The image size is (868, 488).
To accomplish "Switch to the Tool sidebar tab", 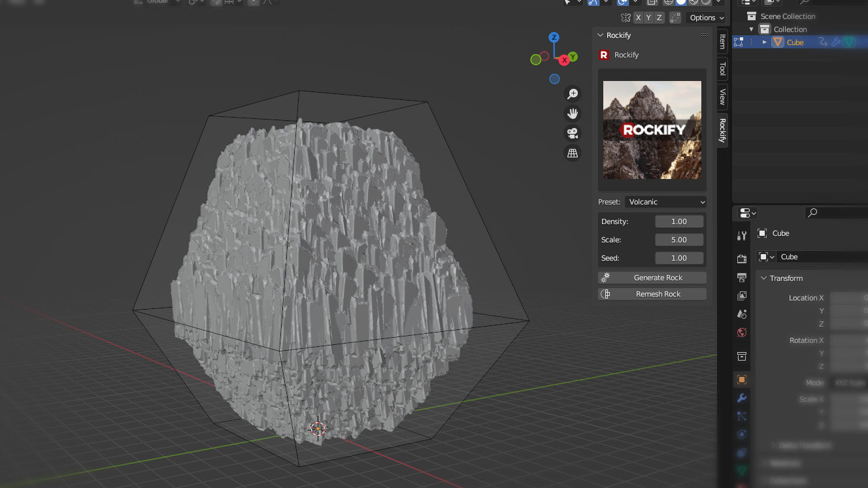I will click(722, 69).
